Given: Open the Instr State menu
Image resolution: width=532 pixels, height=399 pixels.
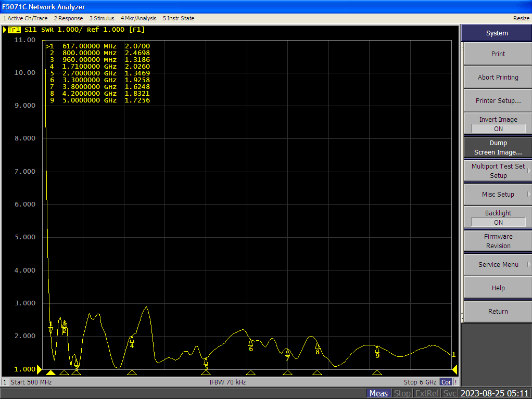Looking at the screenshot, I should [179, 18].
